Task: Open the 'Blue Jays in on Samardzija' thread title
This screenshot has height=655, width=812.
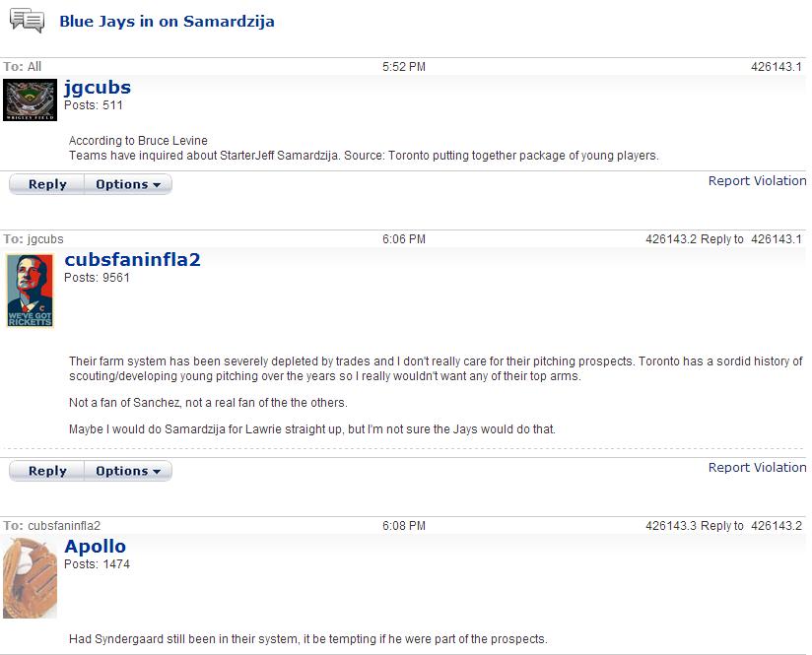Action: (167, 21)
